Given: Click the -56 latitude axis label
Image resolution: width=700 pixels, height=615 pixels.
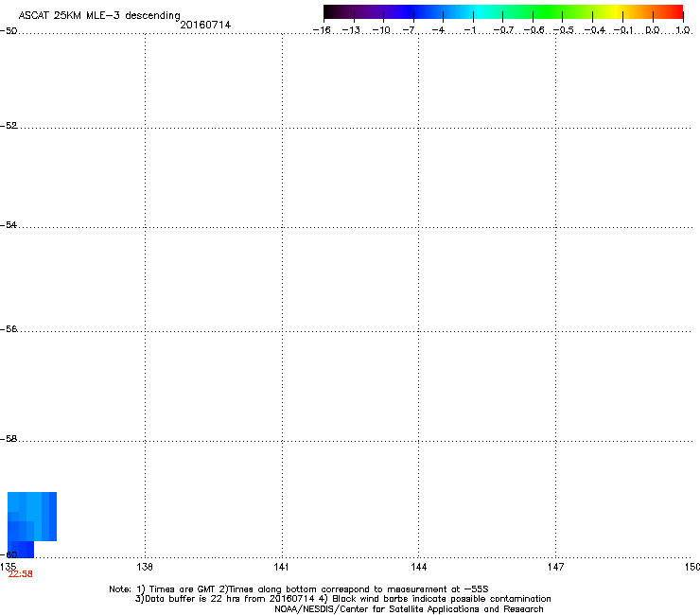Looking at the screenshot, I should click(9, 328).
